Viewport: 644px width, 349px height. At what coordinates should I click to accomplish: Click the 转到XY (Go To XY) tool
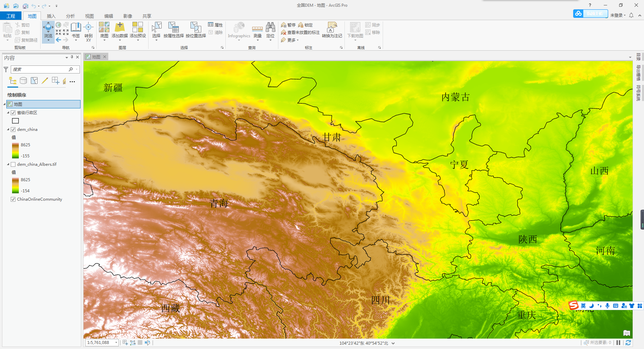[x=89, y=32]
